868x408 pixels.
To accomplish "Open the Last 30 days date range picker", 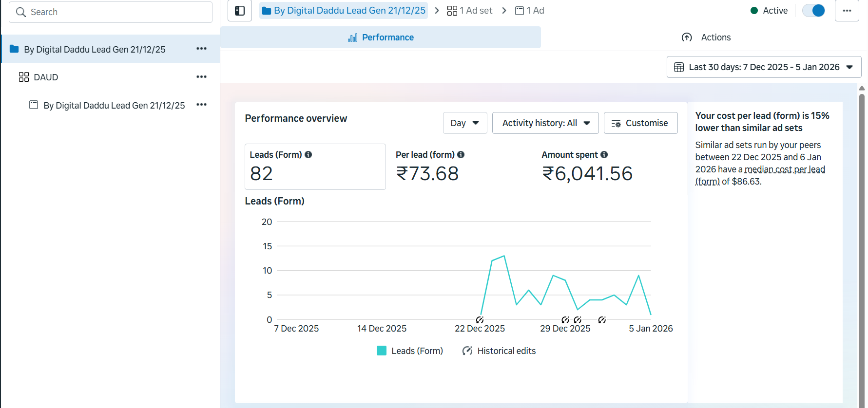I will (x=763, y=67).
